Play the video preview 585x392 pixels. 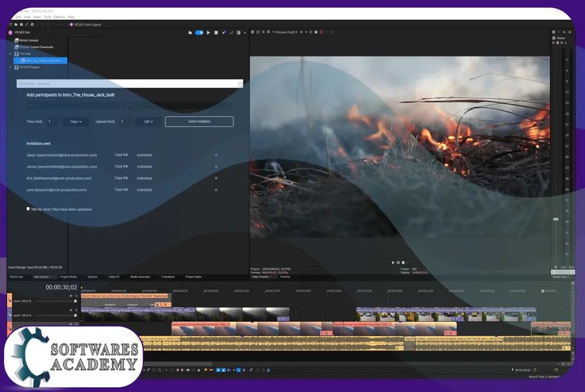393,263
